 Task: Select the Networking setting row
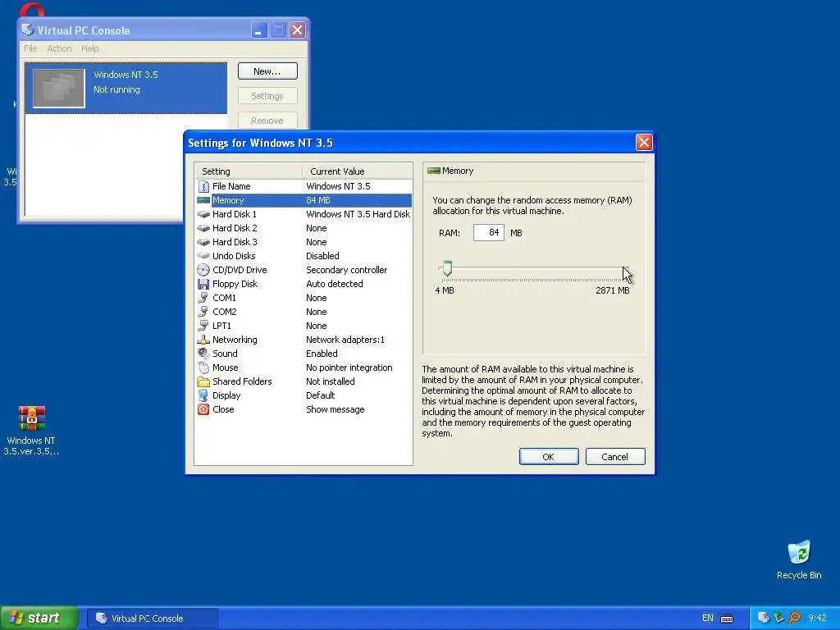pos(304,340)
